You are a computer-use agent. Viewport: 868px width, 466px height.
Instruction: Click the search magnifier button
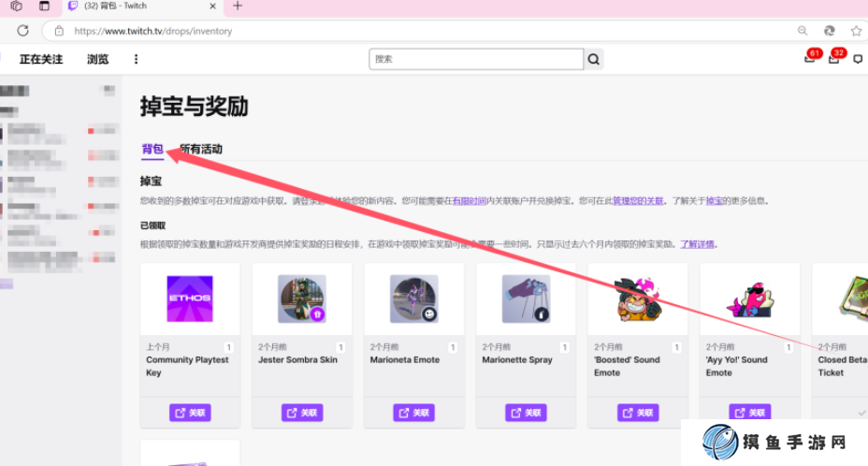tap(594, 60)
